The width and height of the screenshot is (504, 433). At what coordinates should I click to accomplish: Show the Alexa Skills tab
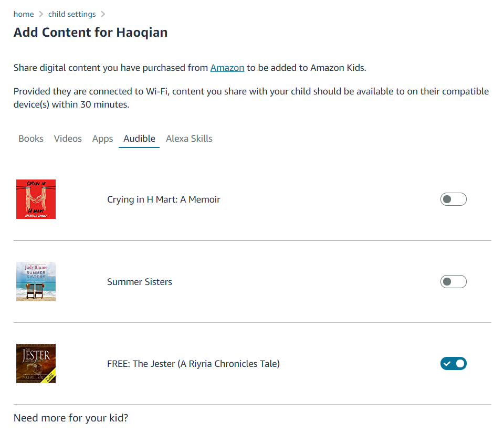tap(189, 139)
